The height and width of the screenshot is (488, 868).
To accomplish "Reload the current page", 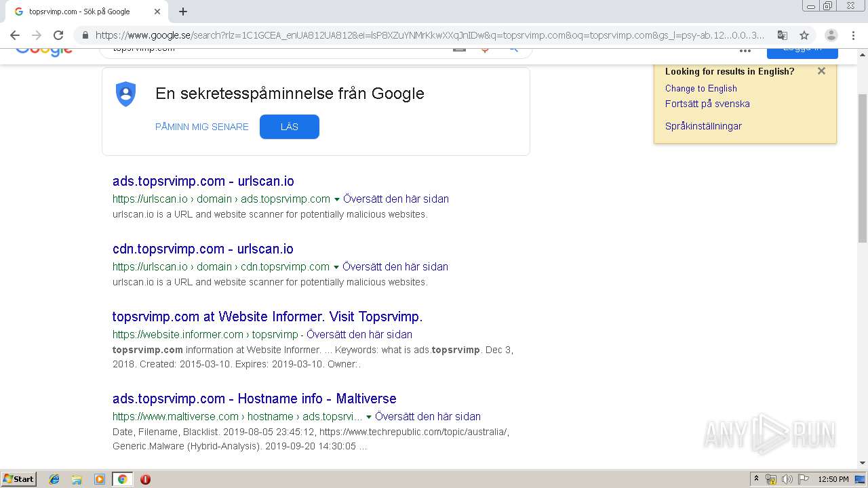I will click(x=58, y=35).
